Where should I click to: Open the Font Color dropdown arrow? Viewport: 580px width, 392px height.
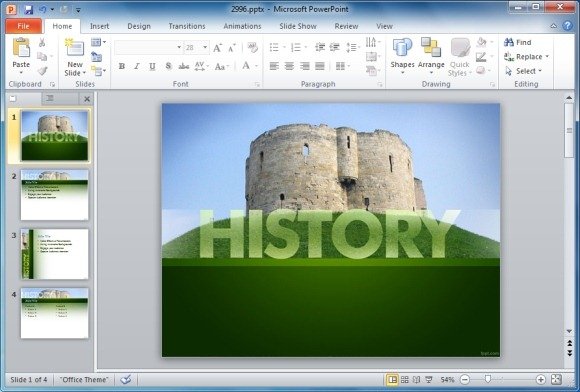click(x=256, y=67)
